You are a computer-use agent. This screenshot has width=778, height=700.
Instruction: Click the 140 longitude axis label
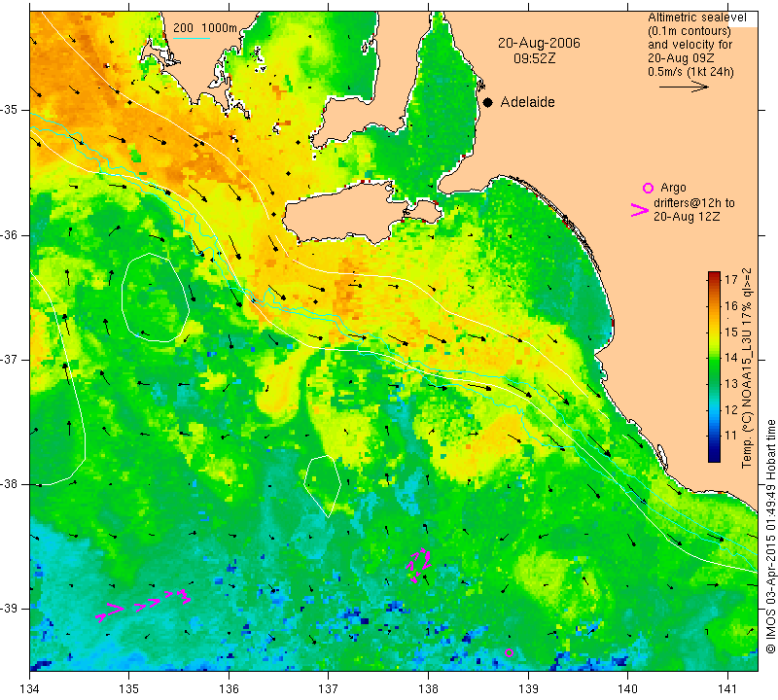[x=627, y=688]
